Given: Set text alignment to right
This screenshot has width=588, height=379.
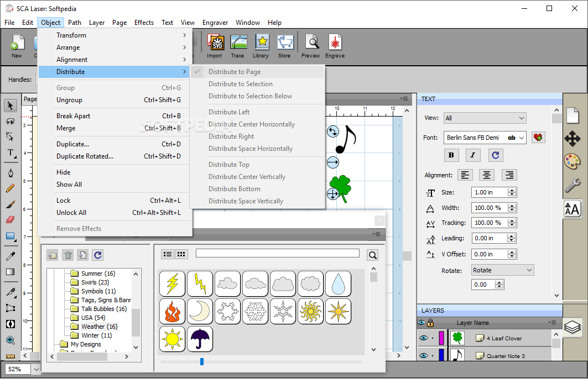Looking at the screenshot, I should pyautogui.click(x=509, y=175).
